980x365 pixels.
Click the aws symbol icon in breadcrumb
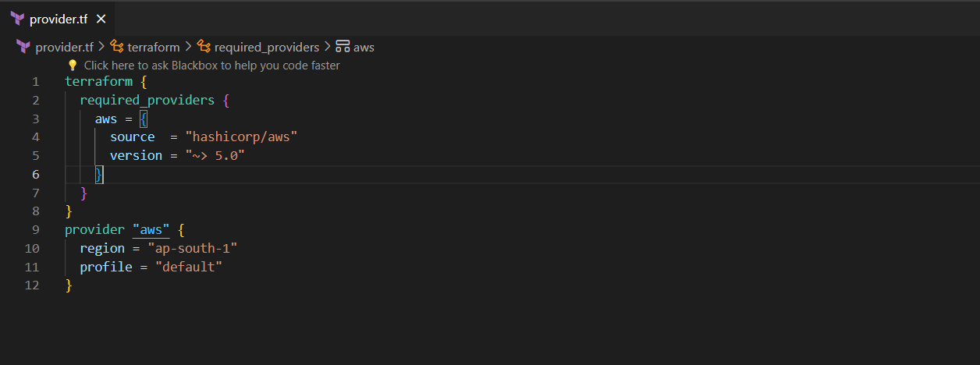[342, 47]
